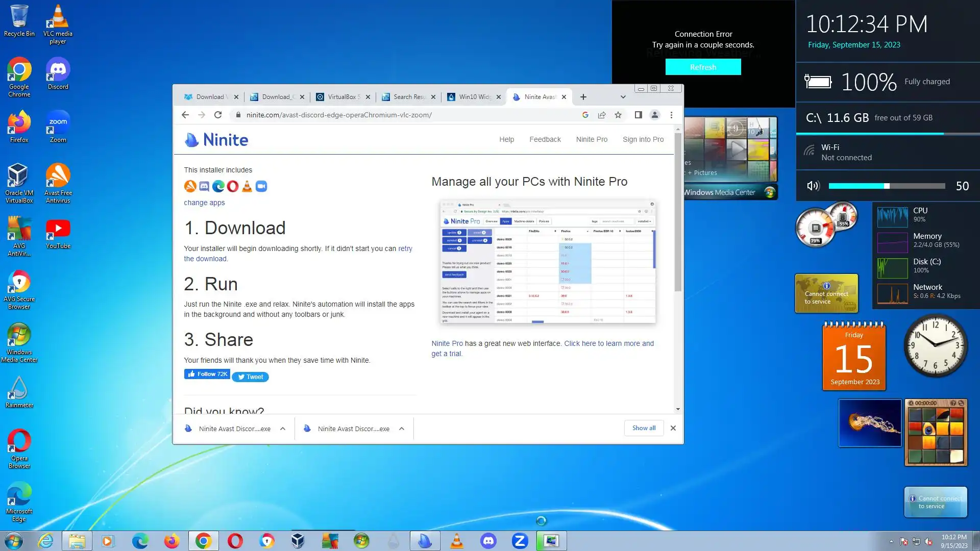Expand second Ninite download options arrow

click(x=402, y=429)
